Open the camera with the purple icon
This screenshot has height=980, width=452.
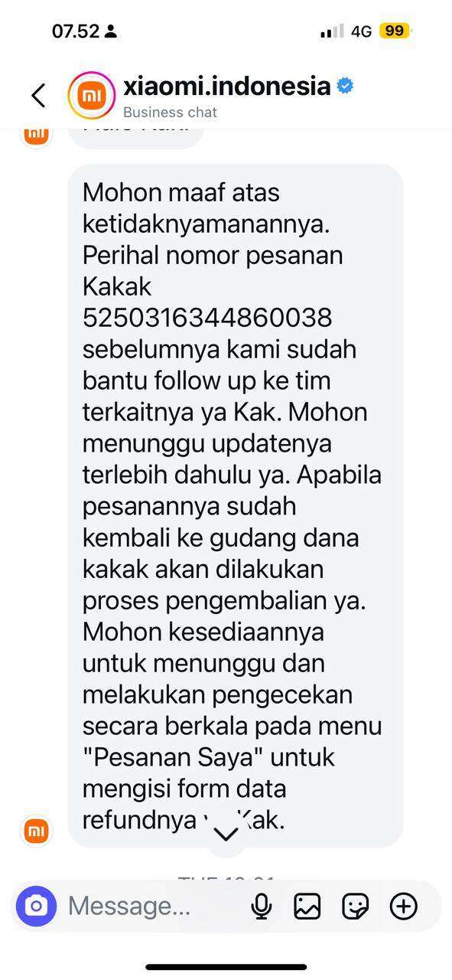click(37, 906)
